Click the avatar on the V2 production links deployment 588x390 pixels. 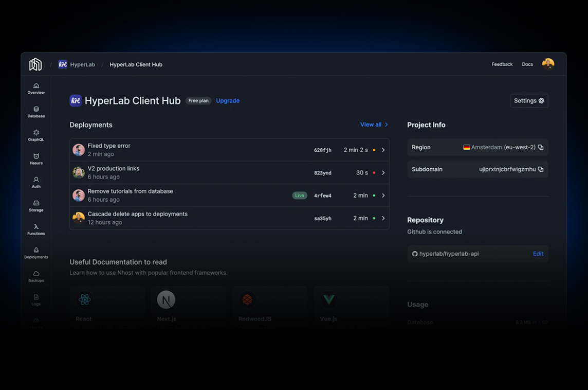pos(78,173)
